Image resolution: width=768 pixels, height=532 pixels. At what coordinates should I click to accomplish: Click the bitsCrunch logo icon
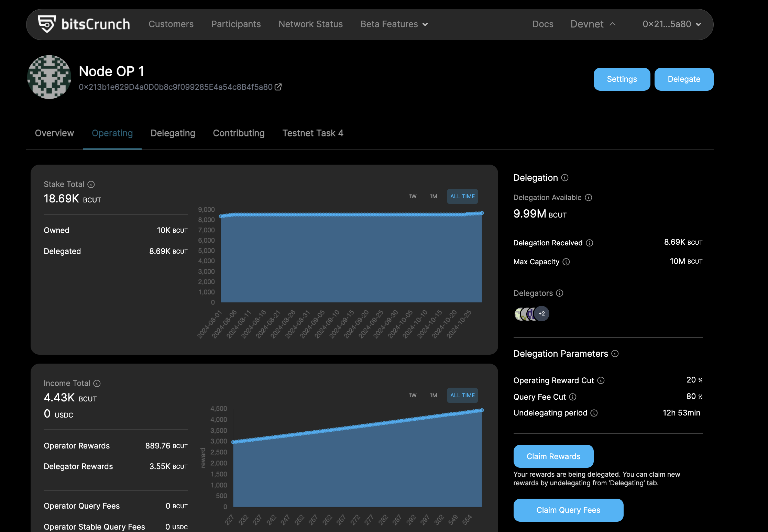pyautogui.click(x=47, y=24)
